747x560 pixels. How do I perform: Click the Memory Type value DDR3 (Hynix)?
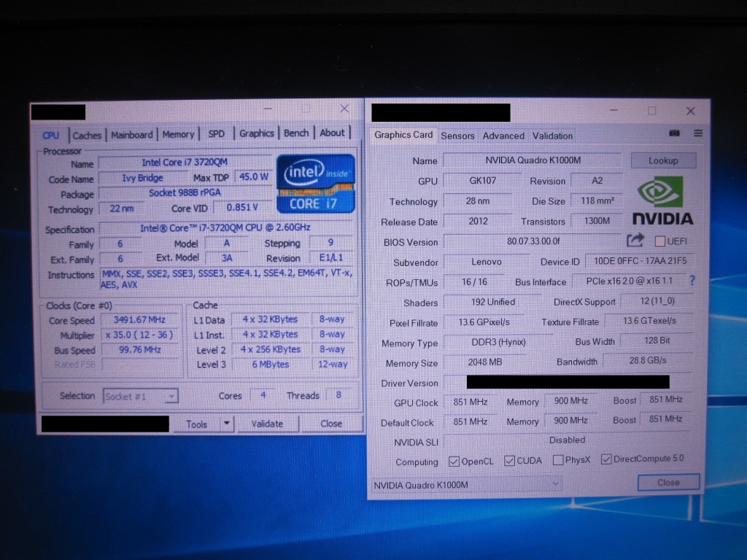(498, 342)
